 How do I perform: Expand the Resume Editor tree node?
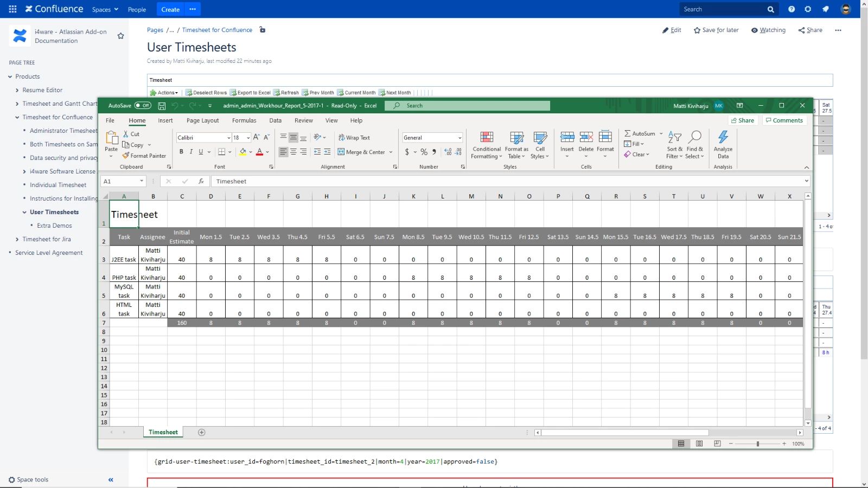[x=17, y=90]
